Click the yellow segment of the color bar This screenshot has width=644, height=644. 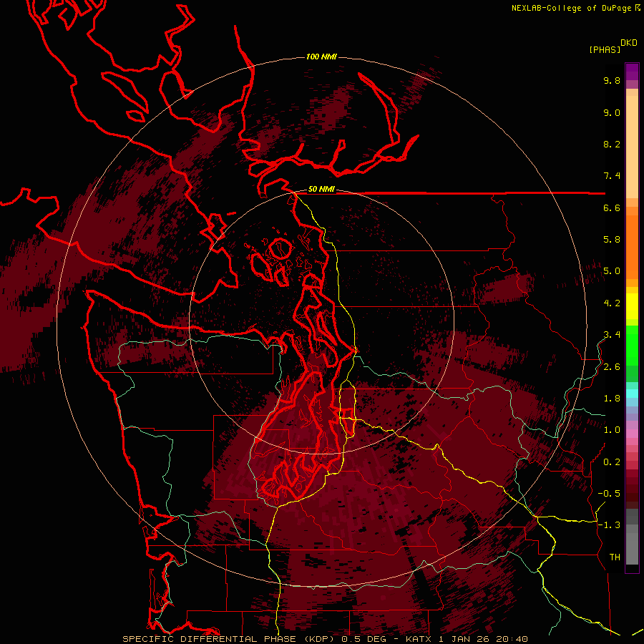coord(632,306)
